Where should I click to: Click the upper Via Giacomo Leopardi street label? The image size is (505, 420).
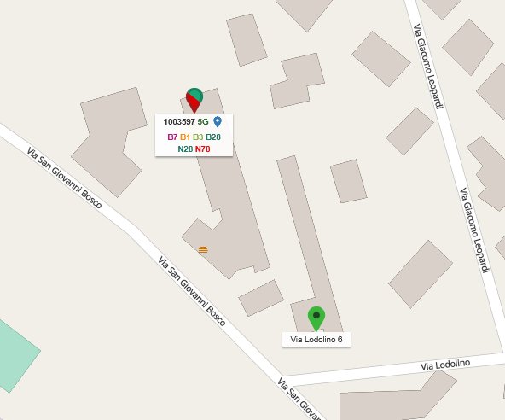pyautogui.click(x=428, y=66)
